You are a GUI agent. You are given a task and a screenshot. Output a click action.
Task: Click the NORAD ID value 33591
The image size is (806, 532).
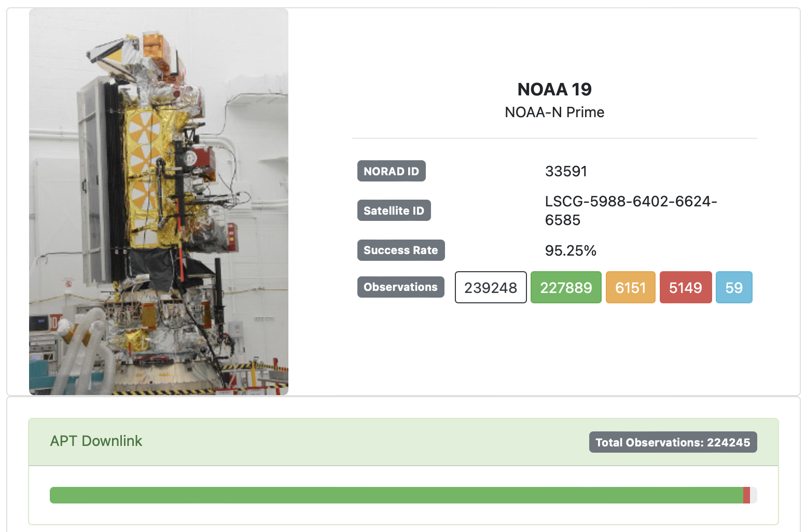point(566,171)
